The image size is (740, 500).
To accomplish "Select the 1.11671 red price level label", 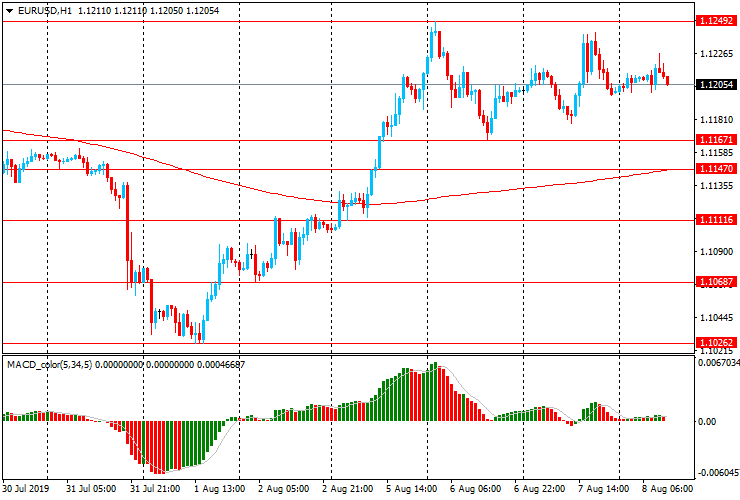I will (x=716, y=139).
